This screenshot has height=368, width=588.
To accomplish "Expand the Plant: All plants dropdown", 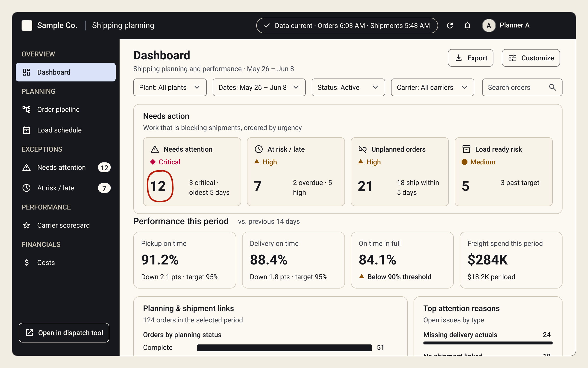I will [x=170, y=87].
